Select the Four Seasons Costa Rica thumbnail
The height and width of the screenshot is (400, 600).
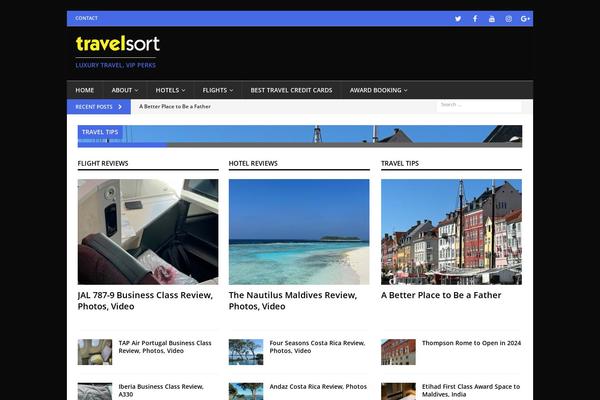(x=246, y=351)
